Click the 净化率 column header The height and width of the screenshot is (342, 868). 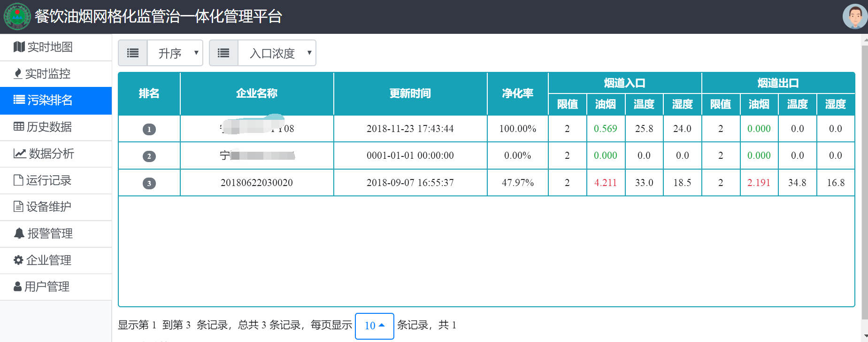click(517, 93)
